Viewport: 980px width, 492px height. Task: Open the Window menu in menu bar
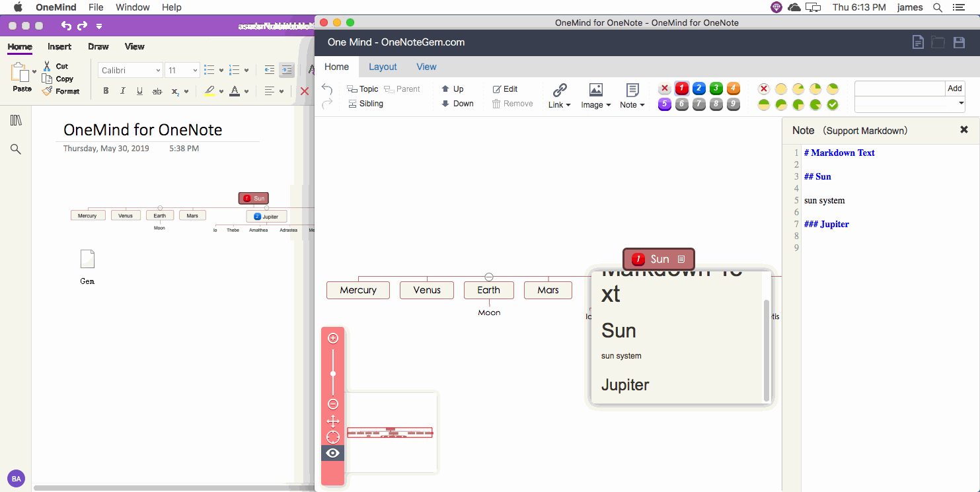point(132,7)
